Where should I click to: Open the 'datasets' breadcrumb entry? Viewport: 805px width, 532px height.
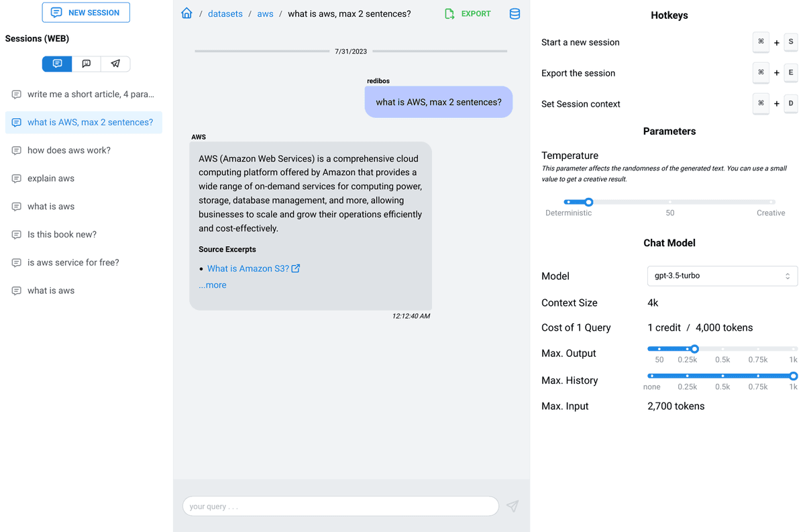pos(225,13)
